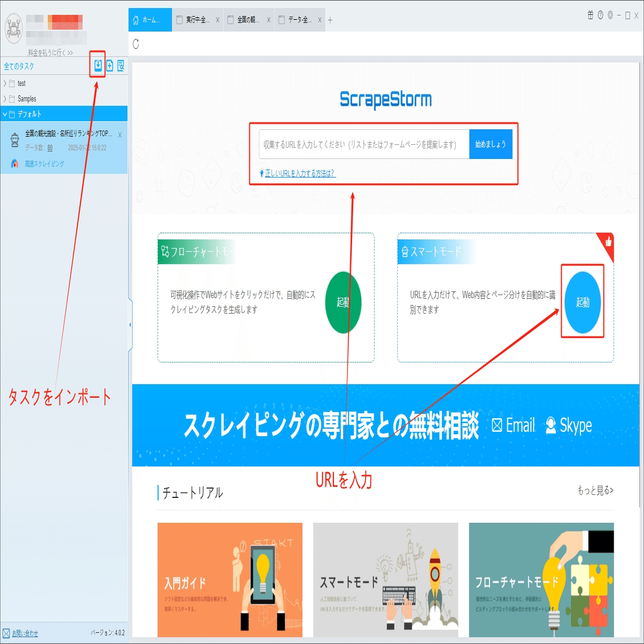The image size is (644, 644).
Task: Click もっと見る> for more tutorials
Action: pyautogui.click(x=595, y=490)
